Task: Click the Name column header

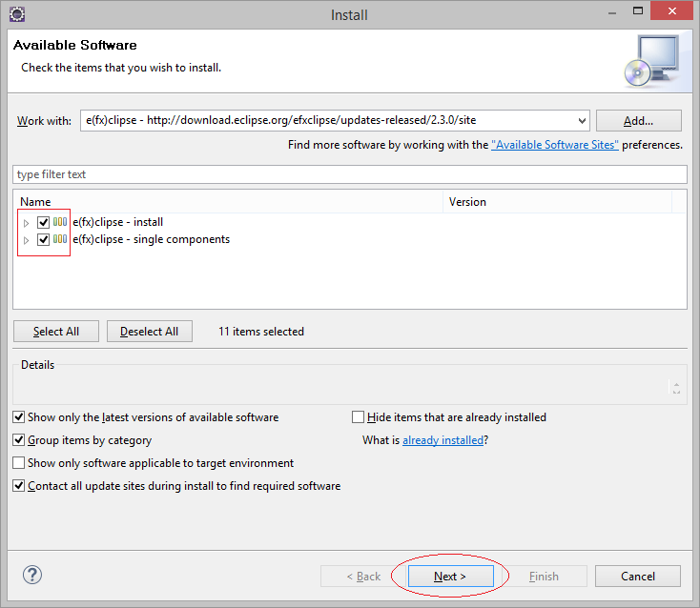Action: pyautogui.click(x=229, y=202)
